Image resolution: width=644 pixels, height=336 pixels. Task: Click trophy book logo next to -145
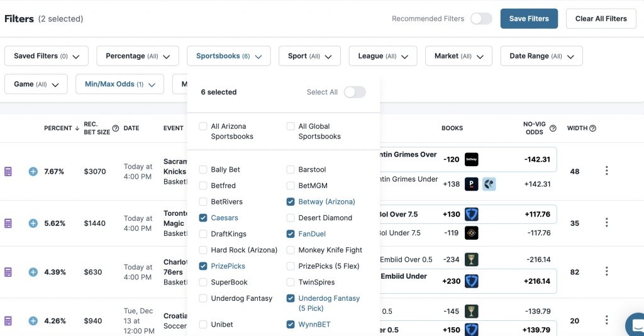click(472, 311)
